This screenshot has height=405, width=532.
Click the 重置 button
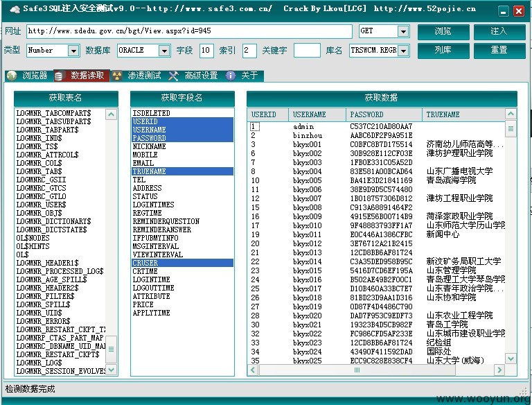click(x=499, y=51)
